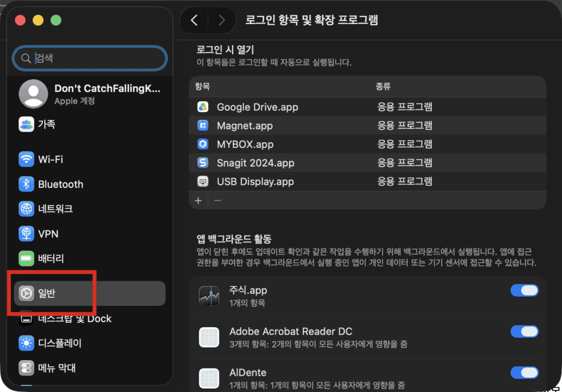Image resolution: width=562 pixels, height=392 pixels.
Task: Click 응용 프로그램 type for Snagit 2024.app
Action: 404,162
